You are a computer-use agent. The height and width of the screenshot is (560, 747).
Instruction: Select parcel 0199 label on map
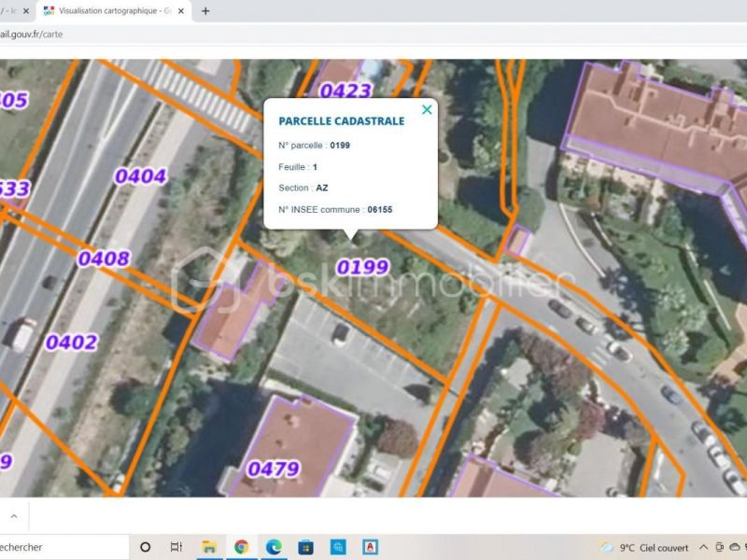click(x=362, y=267)
